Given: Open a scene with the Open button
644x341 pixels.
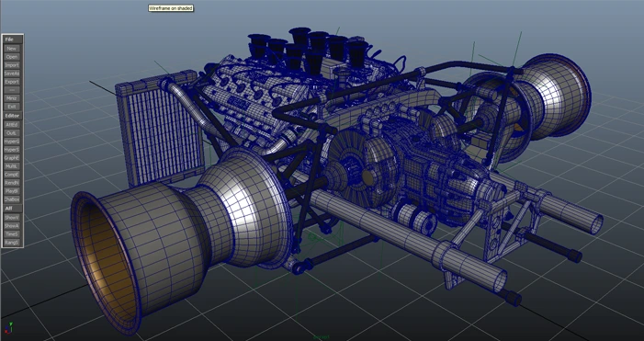Looking at the screenshot, I should pyautogui.click(x=12, y=57).
